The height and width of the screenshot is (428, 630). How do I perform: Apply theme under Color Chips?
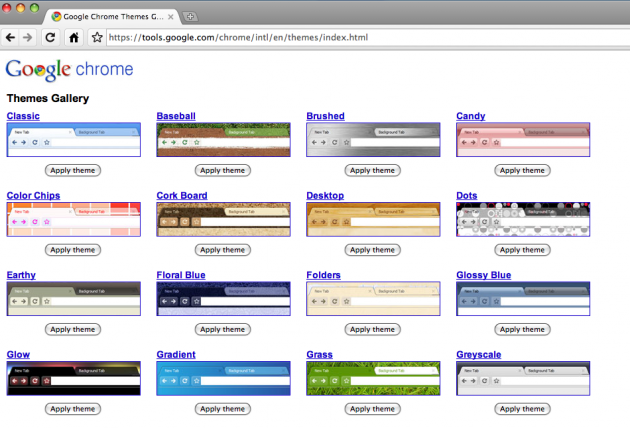pyautogui.click(x=73, y=250)
